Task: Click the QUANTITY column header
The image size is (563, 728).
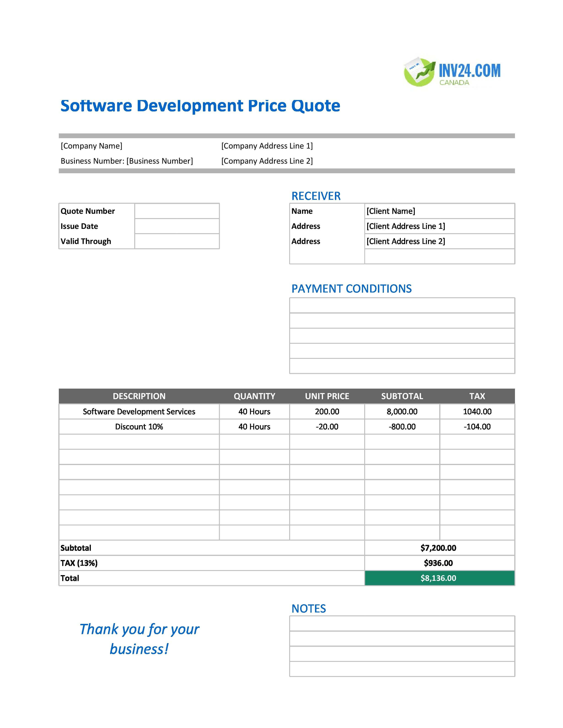Action: 254,396
